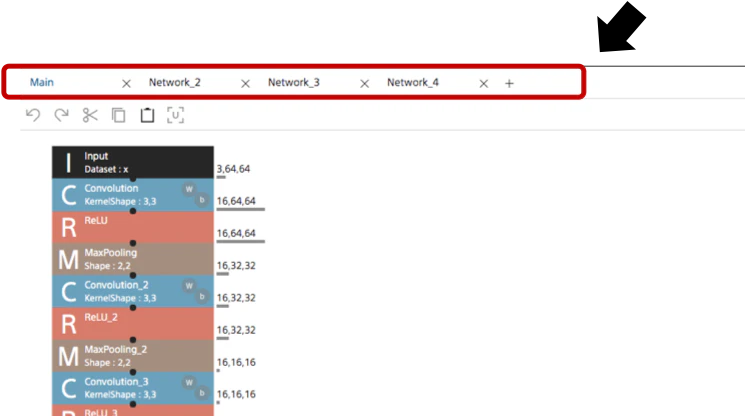The width and height of the screenshot is (745, 416).
Task: Click MaxPooling_2 'Shape : 2,2' text
Action: (107, 363)
